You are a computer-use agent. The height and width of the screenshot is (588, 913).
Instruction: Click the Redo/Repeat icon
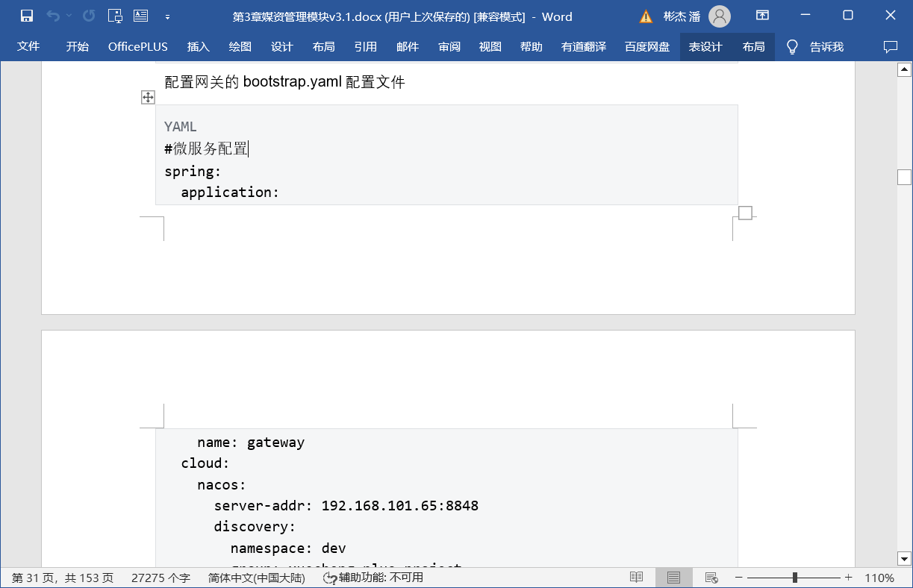[x=89, y=16]
